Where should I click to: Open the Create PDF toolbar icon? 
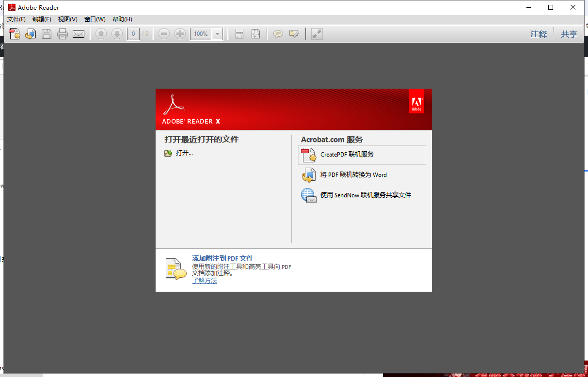pyautogui.click(x=14, y=34)
